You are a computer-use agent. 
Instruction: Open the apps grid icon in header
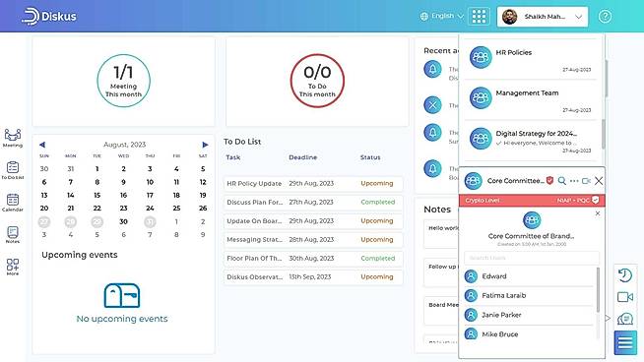479,17
